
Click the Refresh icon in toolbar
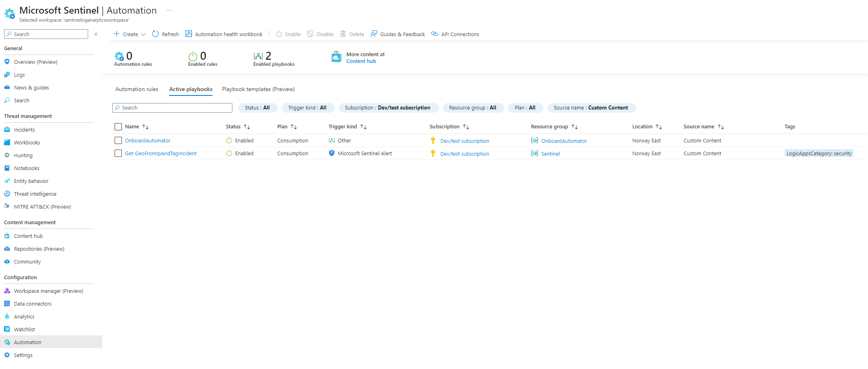(x=155, y=34)
